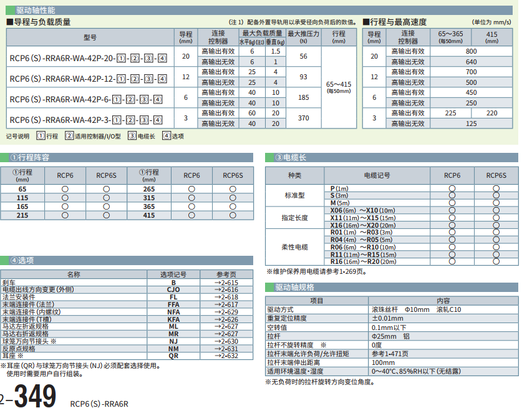Select stroke "65" in lineup table
Screen dimensions: 532x408
point(22,189)
